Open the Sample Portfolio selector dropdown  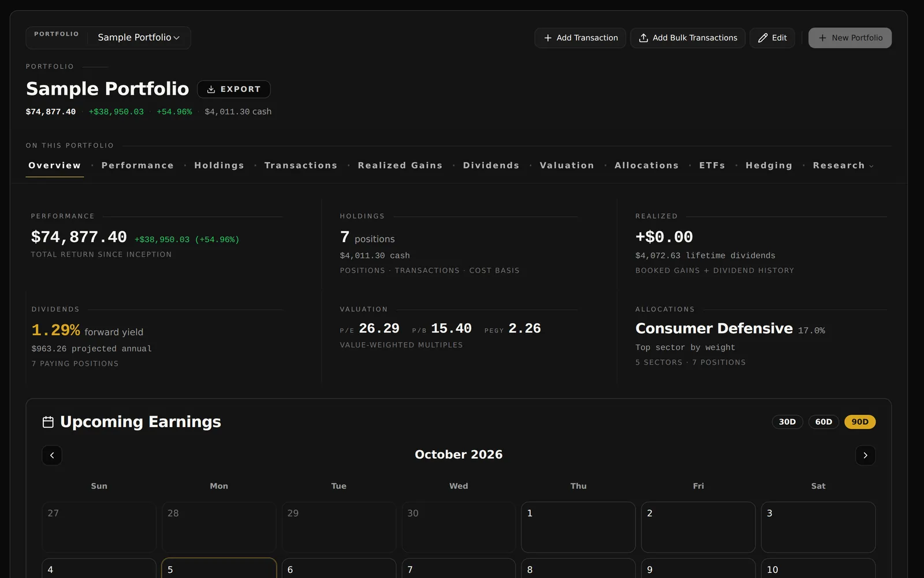[139, 38]
